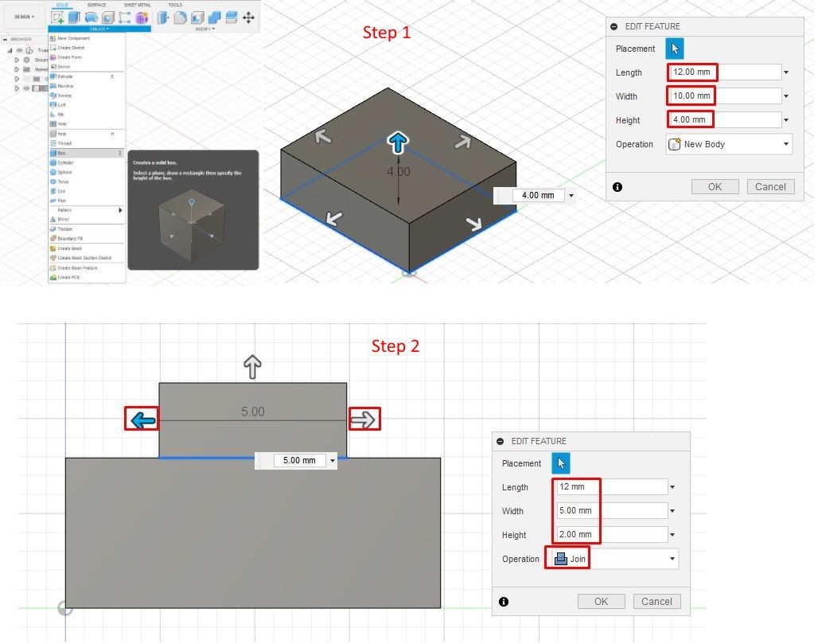818x644 pixels.
Task: Open the DESIGN workspace dropdown
Action: [21, 15]
